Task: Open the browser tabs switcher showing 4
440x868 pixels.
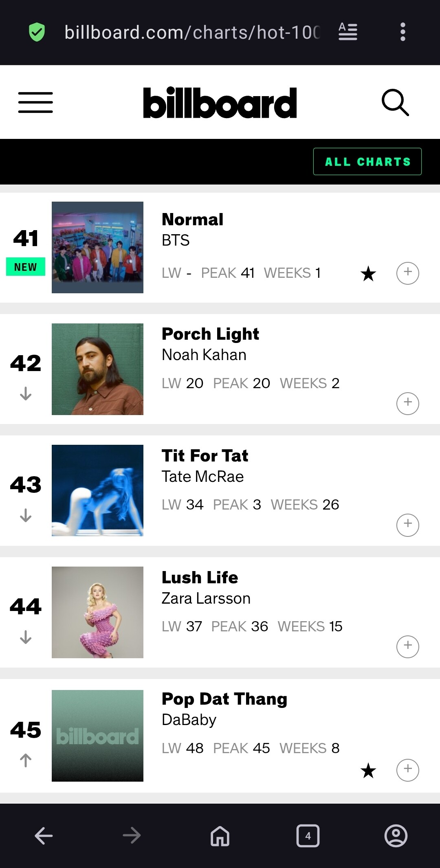Action: (308, 836)
